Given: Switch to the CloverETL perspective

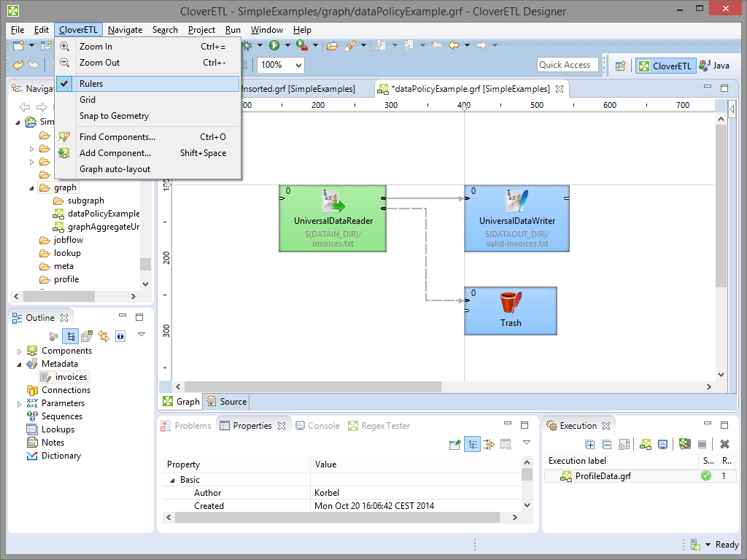Looking at the screenshot, I should coord(665,66).
